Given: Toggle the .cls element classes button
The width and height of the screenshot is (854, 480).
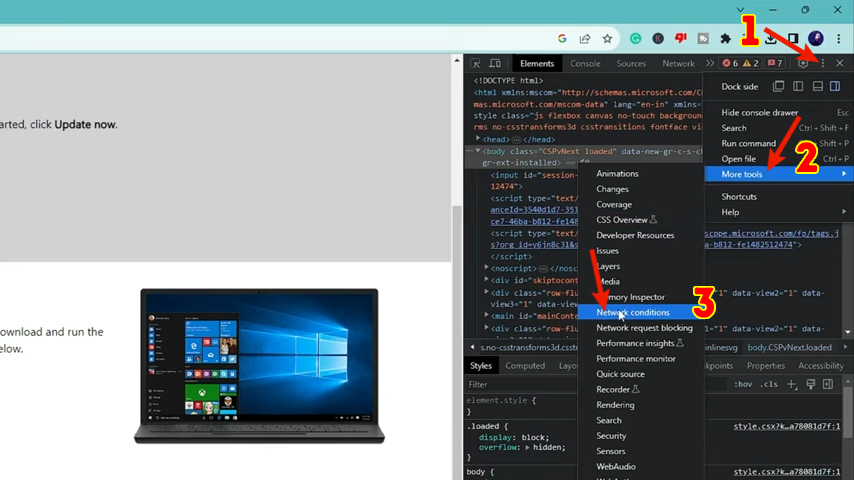Looking at the screenshot, I should pyautogui.click(x=769, y=384).
